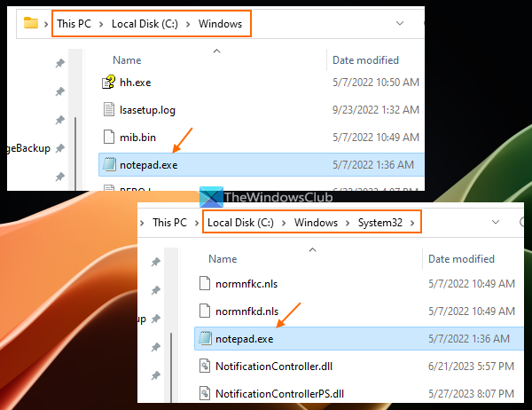Viewport: 532px width, 410px height.
Task: Expand chevron next to the folder icon in the top address bar
Action: 46,24
